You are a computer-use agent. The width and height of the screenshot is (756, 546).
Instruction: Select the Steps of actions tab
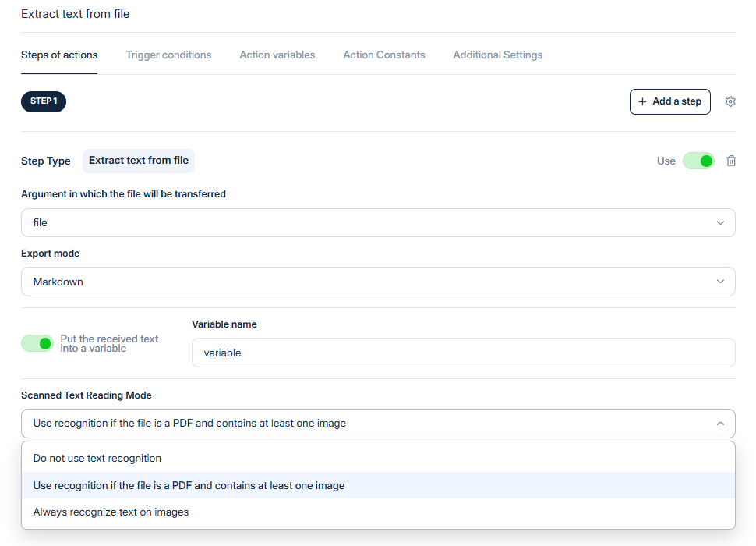59,55
